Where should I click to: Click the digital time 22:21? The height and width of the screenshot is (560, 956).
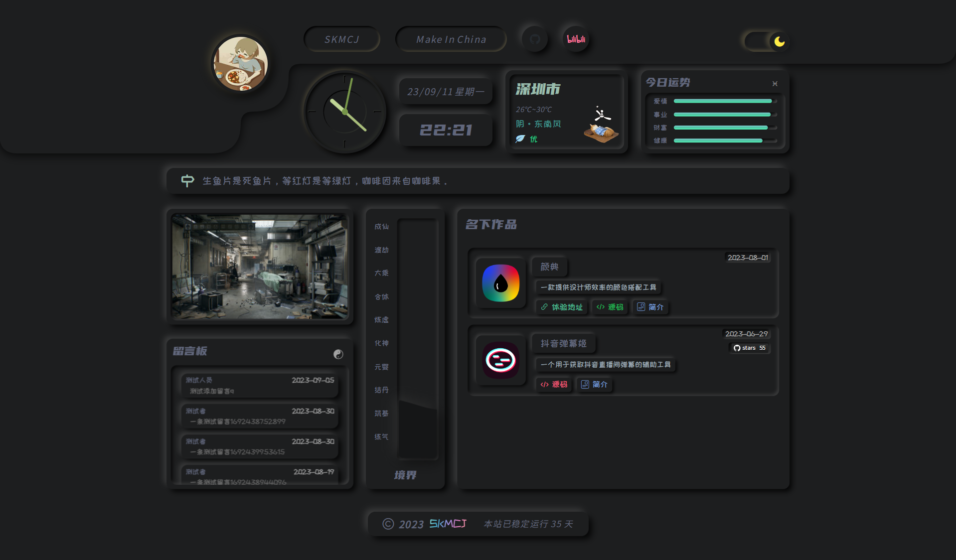coord(446,130)
